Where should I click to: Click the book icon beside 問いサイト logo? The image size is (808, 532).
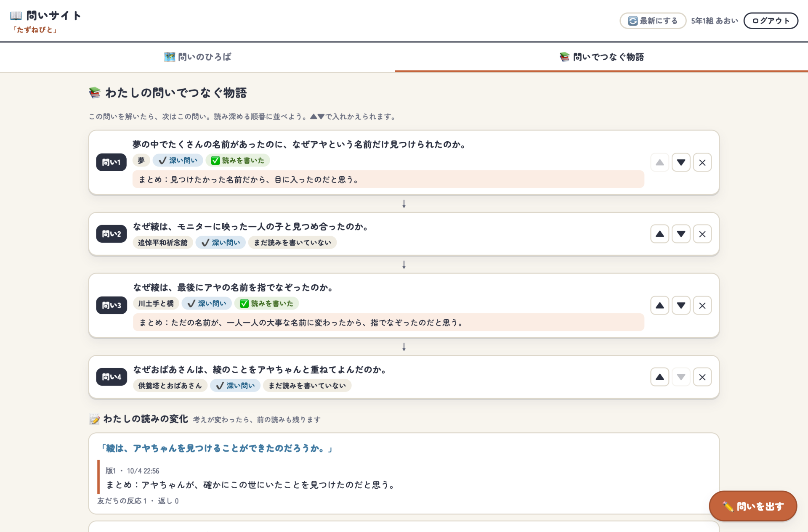tap(16, 16)
